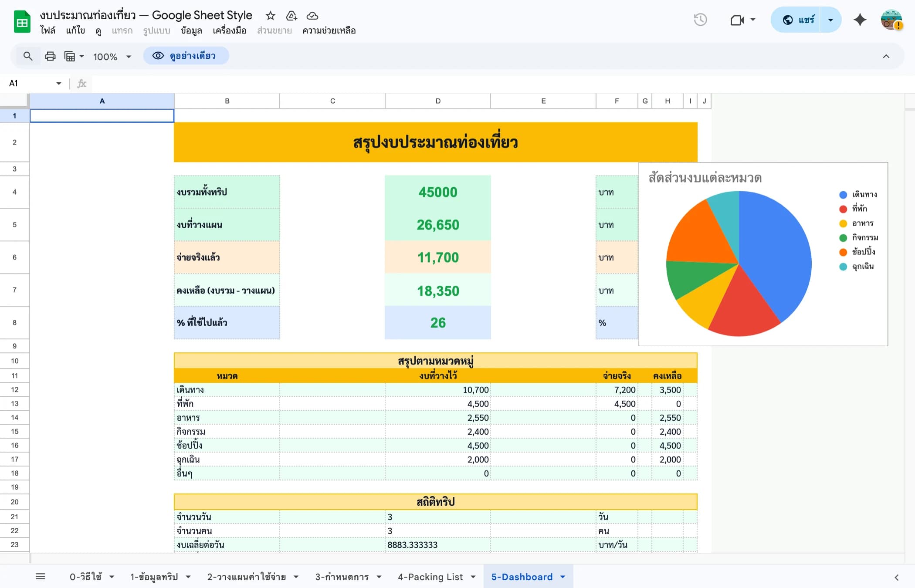
Task: Print the spreadsheet
Action: tap(50, 56)
